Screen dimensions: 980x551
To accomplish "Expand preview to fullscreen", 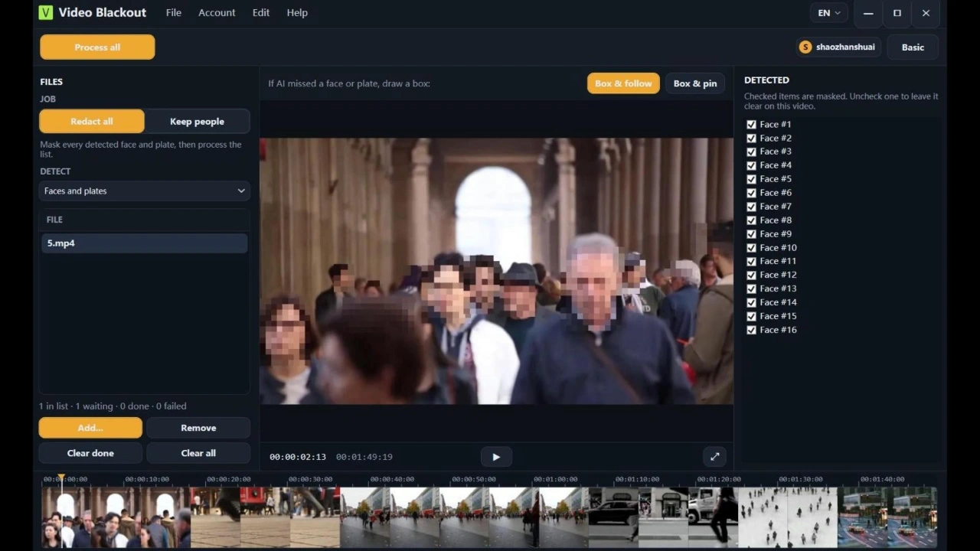I will (714, 457).
